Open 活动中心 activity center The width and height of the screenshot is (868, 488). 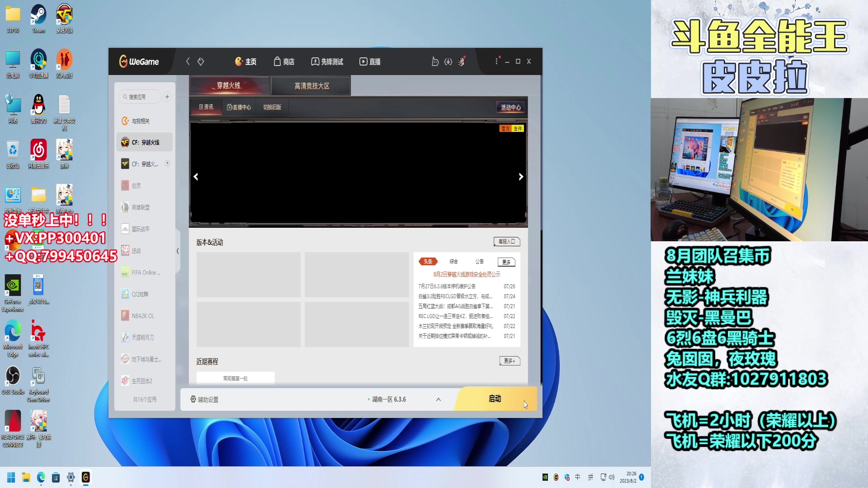click(x=511, y=107)
